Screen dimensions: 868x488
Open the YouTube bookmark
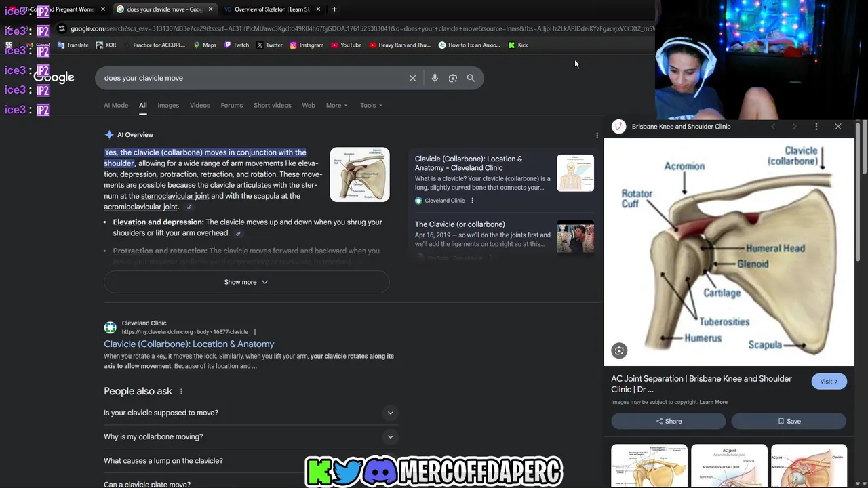(x=346, y=45)
